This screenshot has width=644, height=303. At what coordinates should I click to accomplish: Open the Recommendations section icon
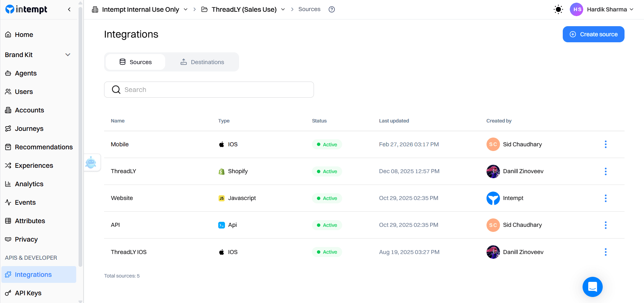click(8, 147)
